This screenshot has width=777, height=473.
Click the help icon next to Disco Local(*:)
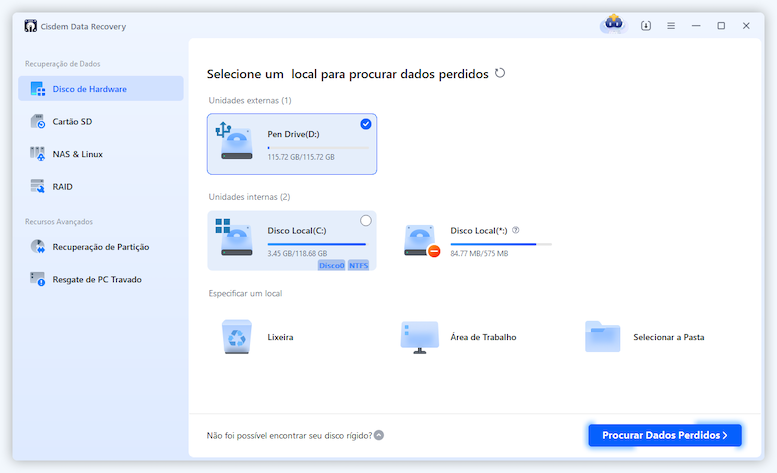[516, 230]
